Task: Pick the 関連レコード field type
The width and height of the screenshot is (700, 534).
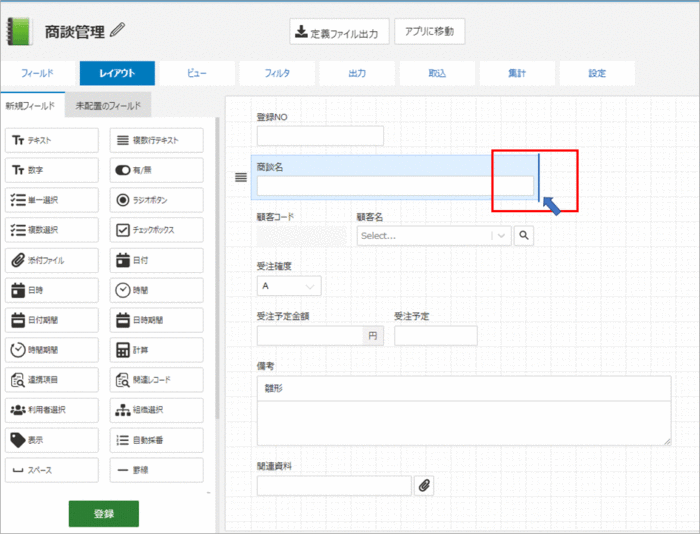Action: click(157, 380)
